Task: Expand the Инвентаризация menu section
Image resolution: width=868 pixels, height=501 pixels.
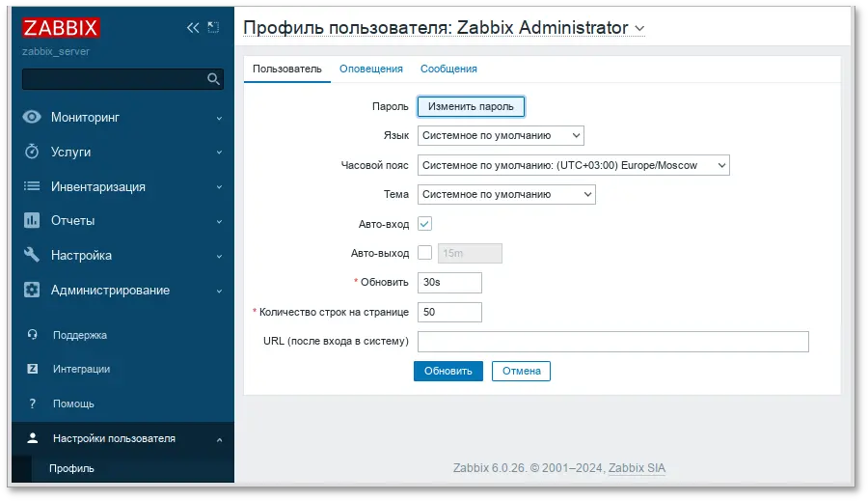Action: 219,187
